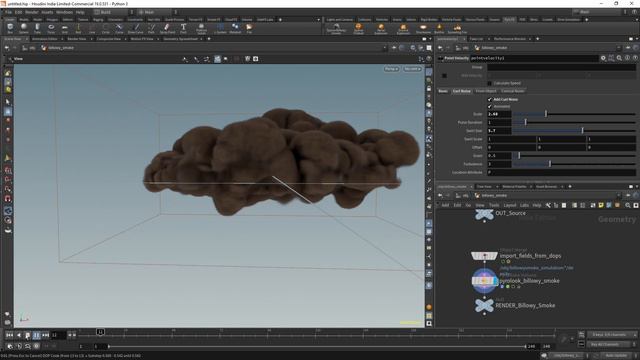Switch to the Geometry Spreadsheet tab
This screenshot has width=640, height=360.
pyautogui.click(x=180, y=39)
